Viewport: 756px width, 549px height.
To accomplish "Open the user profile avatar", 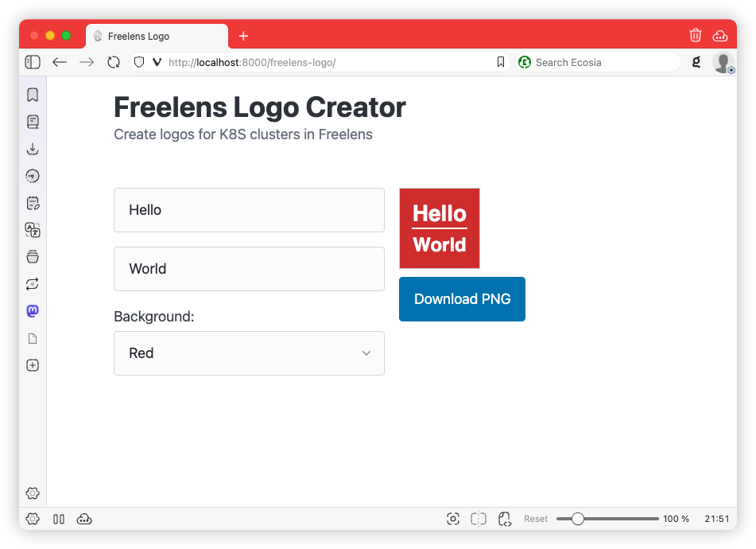I will point(723,63).
